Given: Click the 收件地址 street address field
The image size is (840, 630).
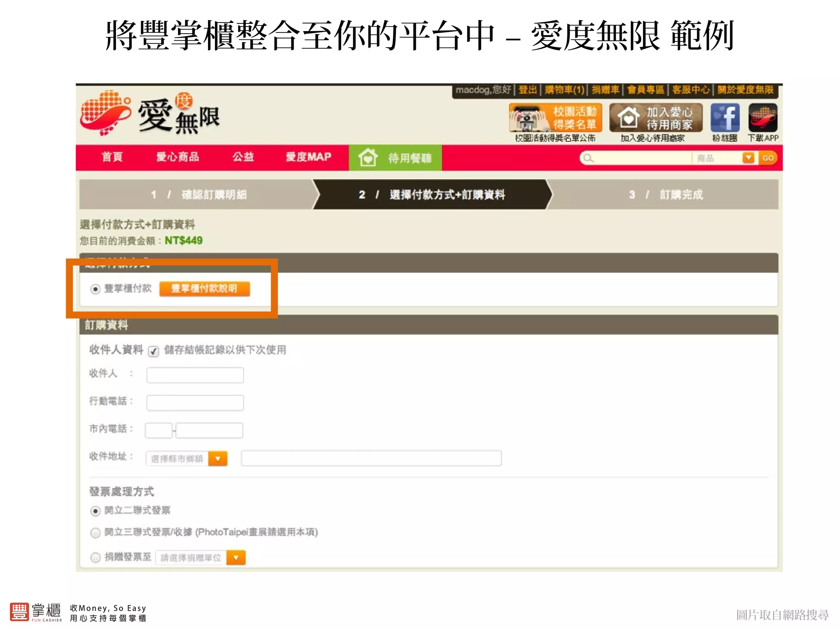Looking at the screenshot, I should click(x=371, y=458).
